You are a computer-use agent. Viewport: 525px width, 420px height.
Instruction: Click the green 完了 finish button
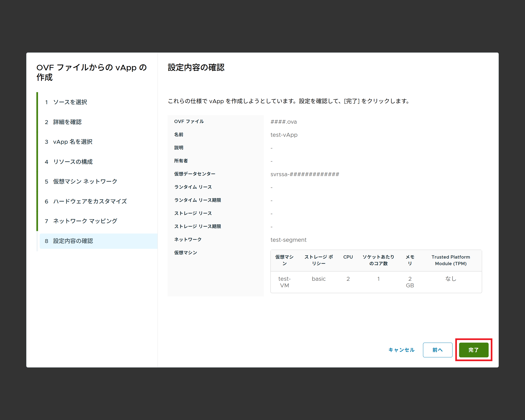[473, 350]
